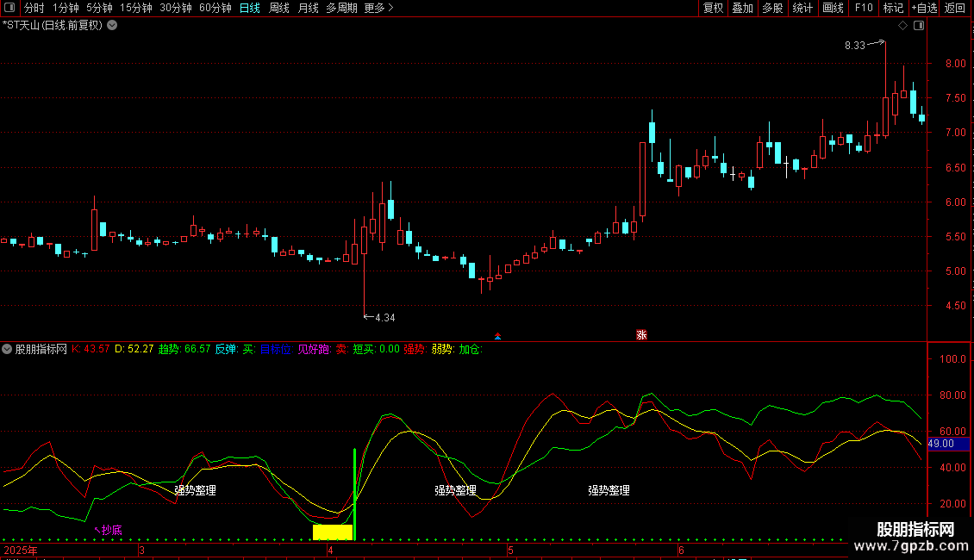Open the 多周期 multi-period view
974x560 pixels.
[341, 8]
